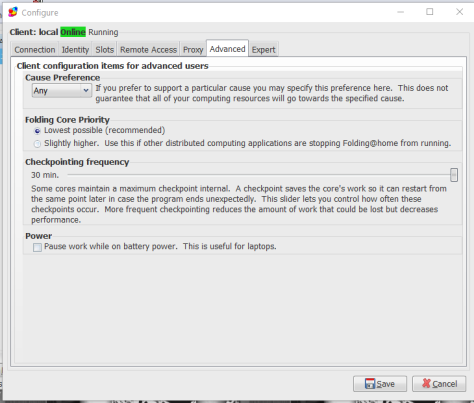Image resolution: width=474 pixels, height=403 pixels.
Task: Select the Proxy tab
Action: coord(193,50)
